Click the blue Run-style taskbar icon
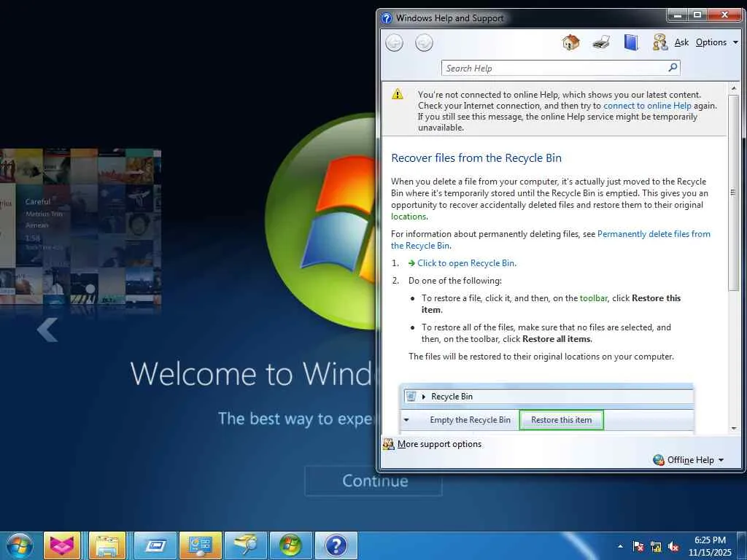Screen dimensions: 747x560 [x=155, y=545]
